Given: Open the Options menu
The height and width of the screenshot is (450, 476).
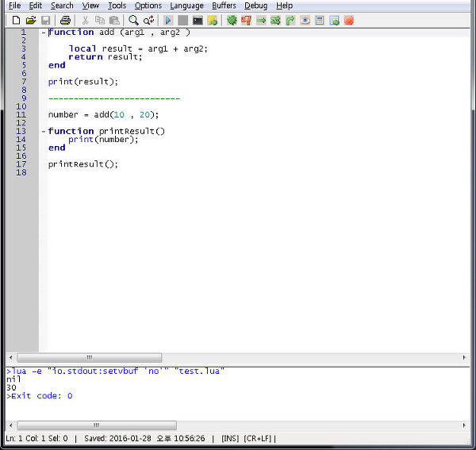Looking at the screenshot, I should pyautogui.click(x=148, y=6).
